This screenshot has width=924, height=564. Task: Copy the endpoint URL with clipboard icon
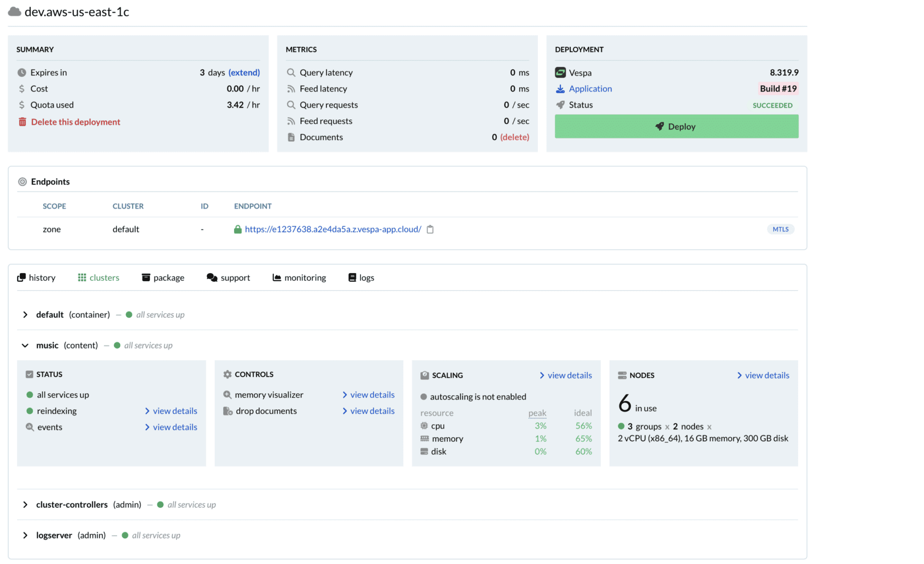pos(430,229)
